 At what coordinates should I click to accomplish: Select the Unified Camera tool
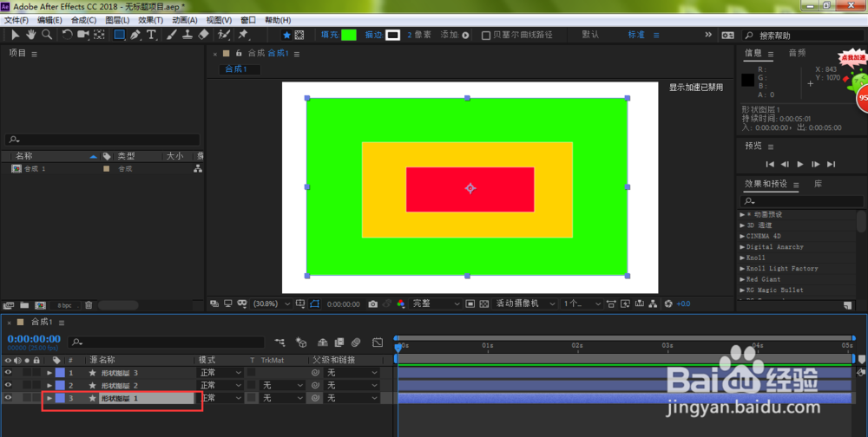click(83, 35)
